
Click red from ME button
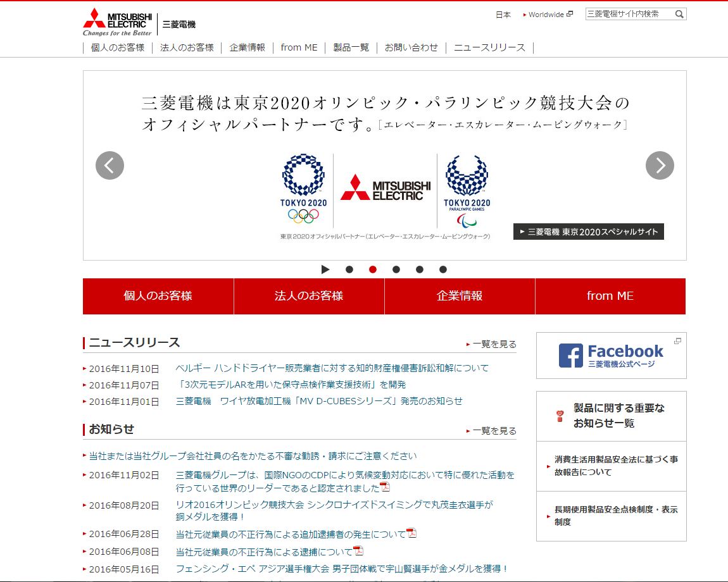(610, 296)
